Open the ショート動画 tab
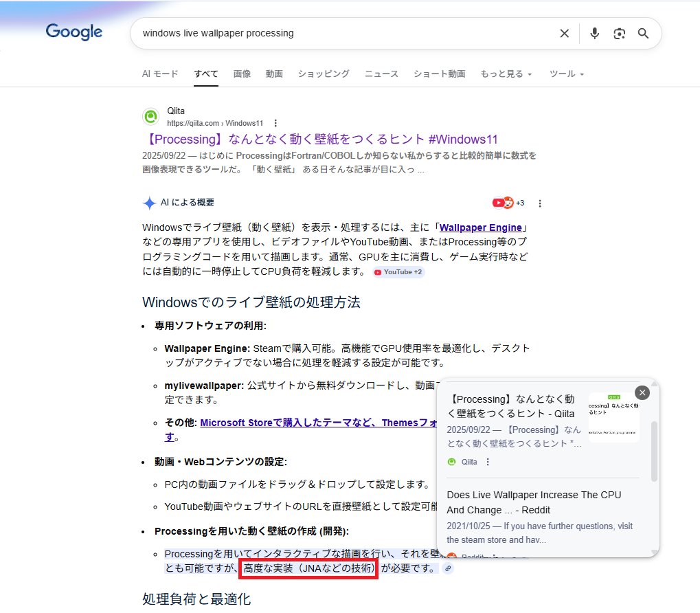The image size is (700, 613). [x=439, y=74]
